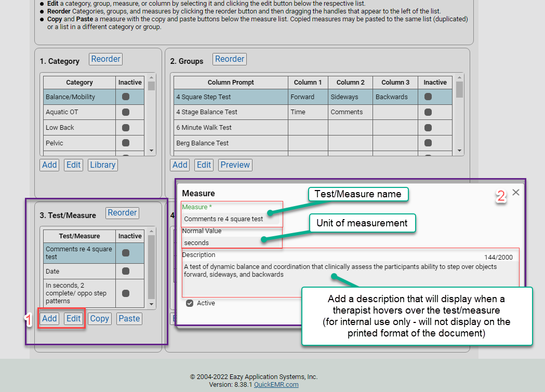This screenshot has width=545, height=392.
Task: Add a new Test/Measure
Action: click(49, 319)
